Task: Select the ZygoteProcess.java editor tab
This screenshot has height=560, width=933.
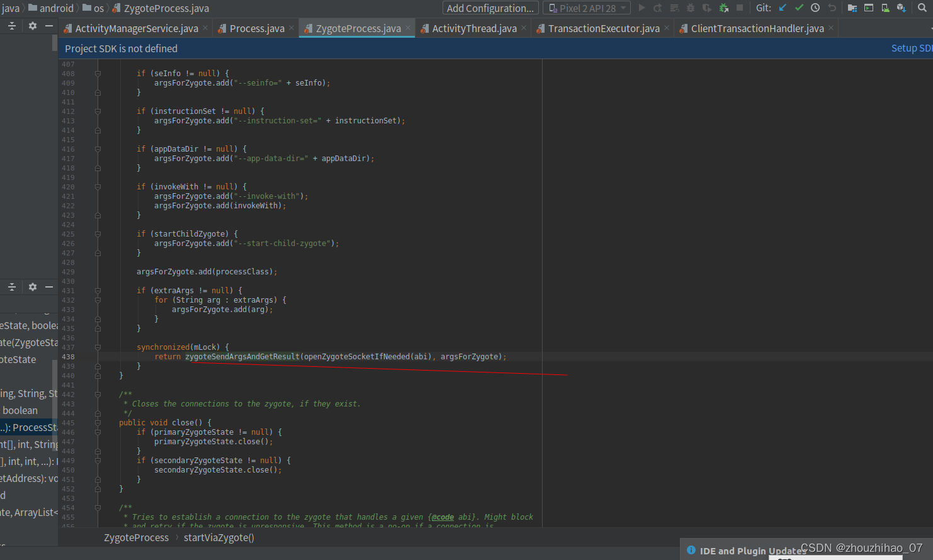Action: tap(358, 28)
